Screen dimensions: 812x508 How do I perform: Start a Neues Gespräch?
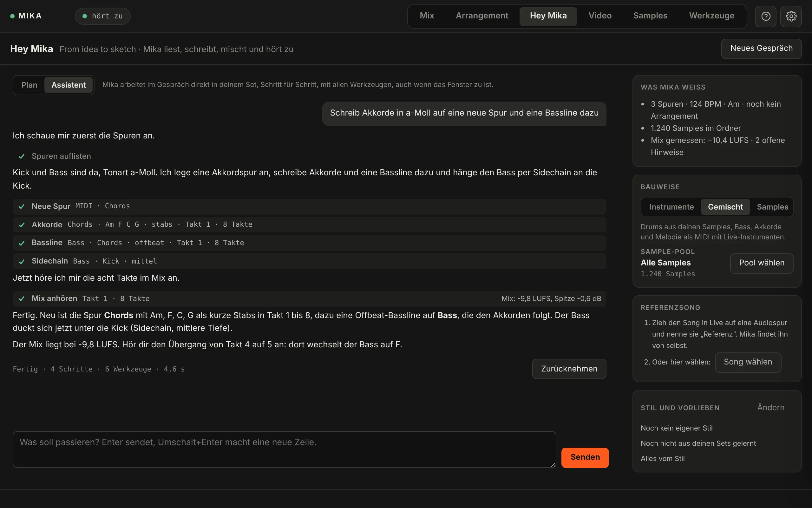click(x=761, y=49)
